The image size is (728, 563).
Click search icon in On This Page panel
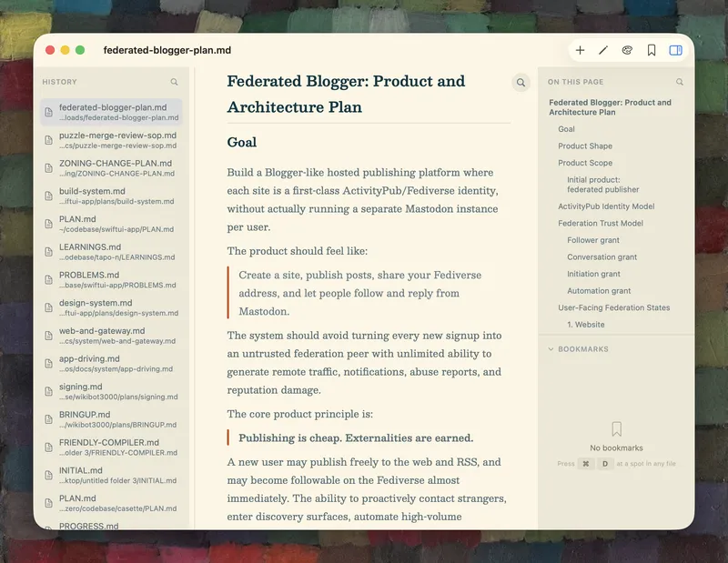click(680, 82)
